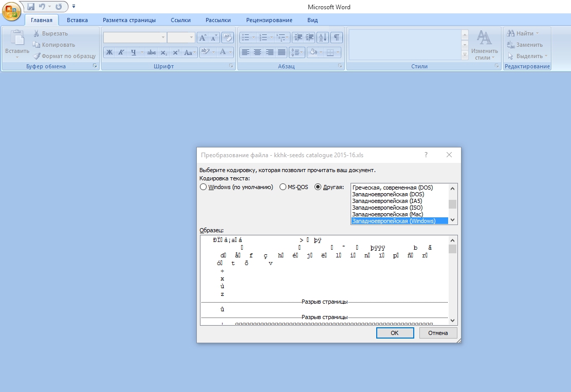Click the Undo arrow icon
This screenshot has height=392, width=571.
click(x=42, y=7)
